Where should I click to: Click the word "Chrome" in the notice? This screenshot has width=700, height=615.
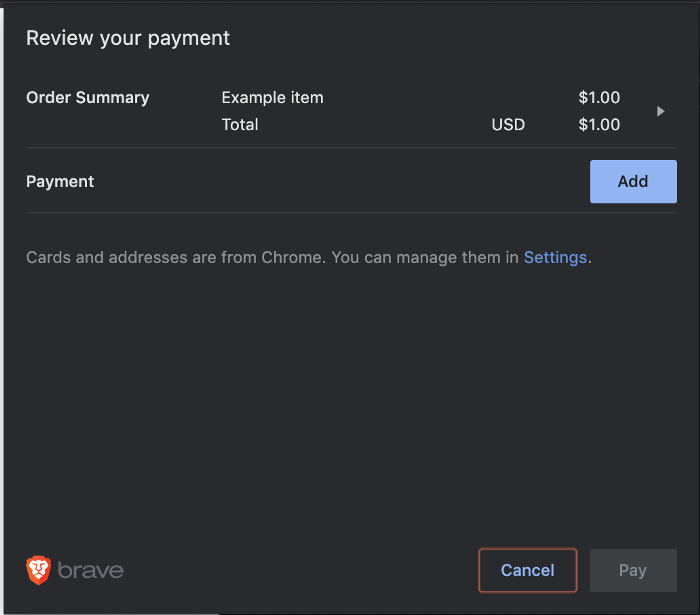(292, 257)
